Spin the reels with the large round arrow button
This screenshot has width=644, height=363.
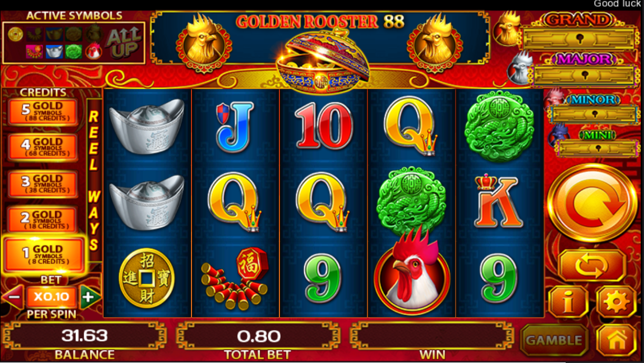click(x=592, y=203)
